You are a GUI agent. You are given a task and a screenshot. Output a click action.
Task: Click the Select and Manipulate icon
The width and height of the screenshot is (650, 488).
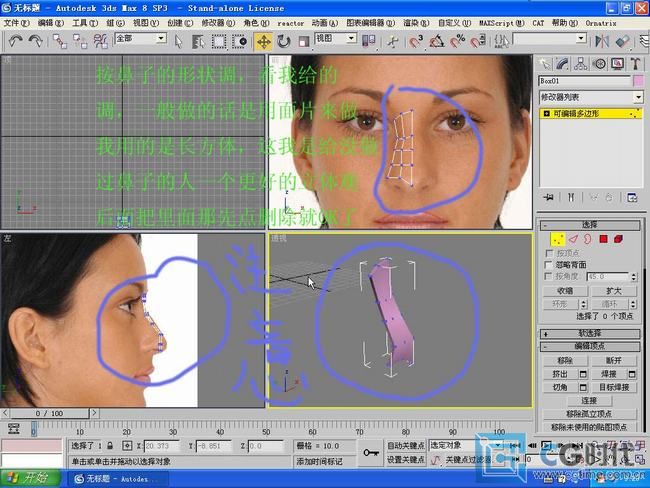pyautogui.click(x=393, y=41)
